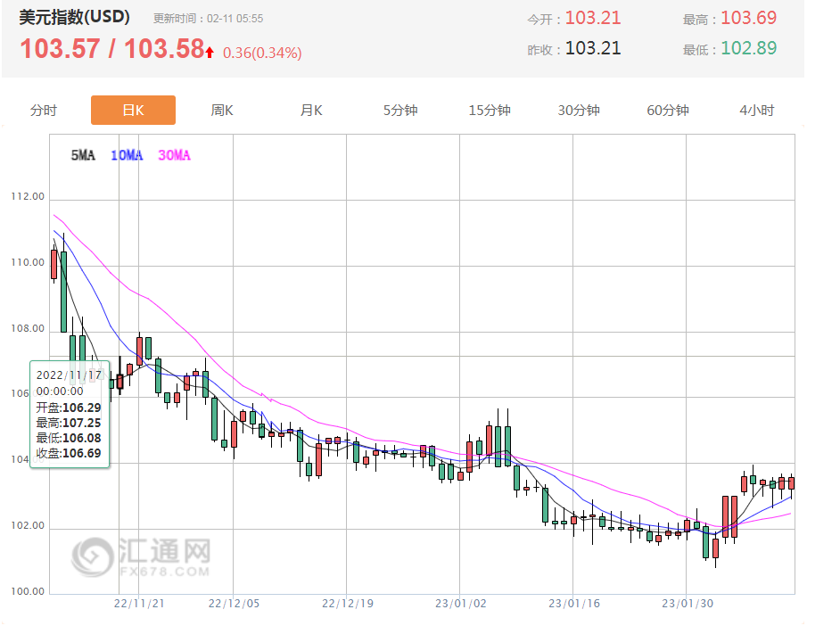Select the 日K tab
Screen dimensions: 840x626
click(x=133, y=111)
